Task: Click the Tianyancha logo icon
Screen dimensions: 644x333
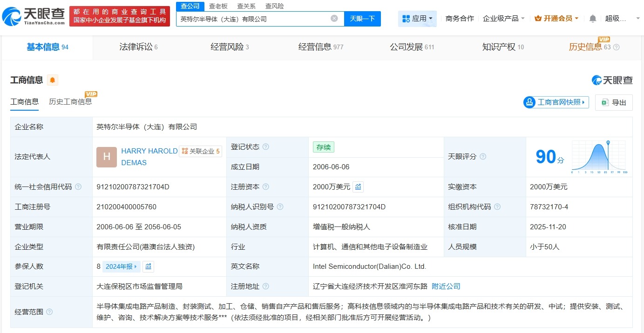Action: click(13, 16)
